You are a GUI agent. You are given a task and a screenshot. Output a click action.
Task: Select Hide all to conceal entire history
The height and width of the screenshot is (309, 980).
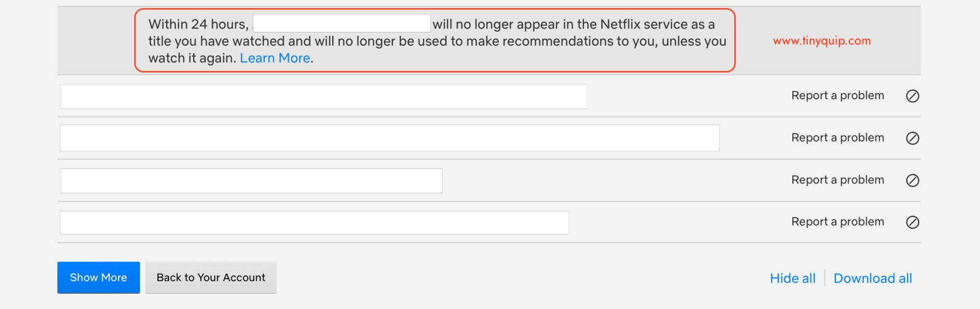click(792, 278)
